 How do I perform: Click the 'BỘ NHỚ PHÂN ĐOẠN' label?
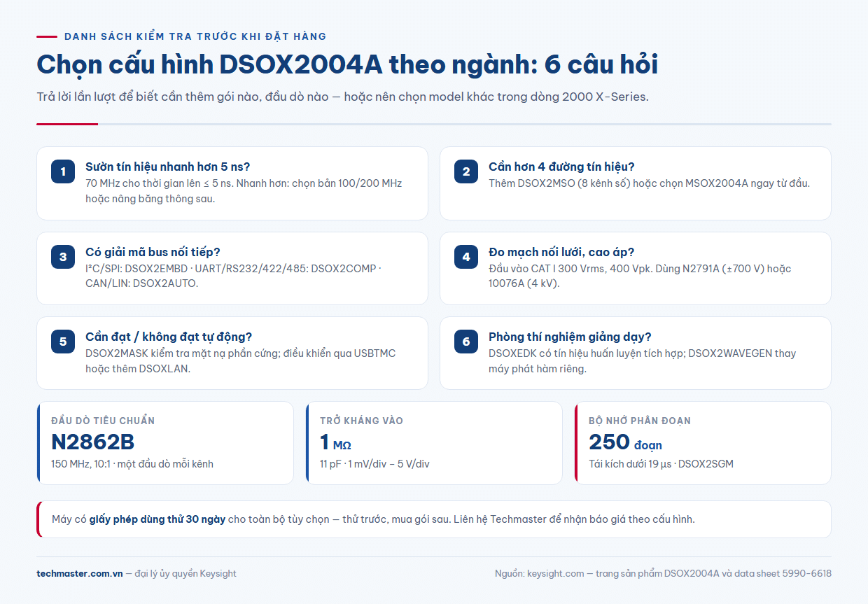coord(640,421)
